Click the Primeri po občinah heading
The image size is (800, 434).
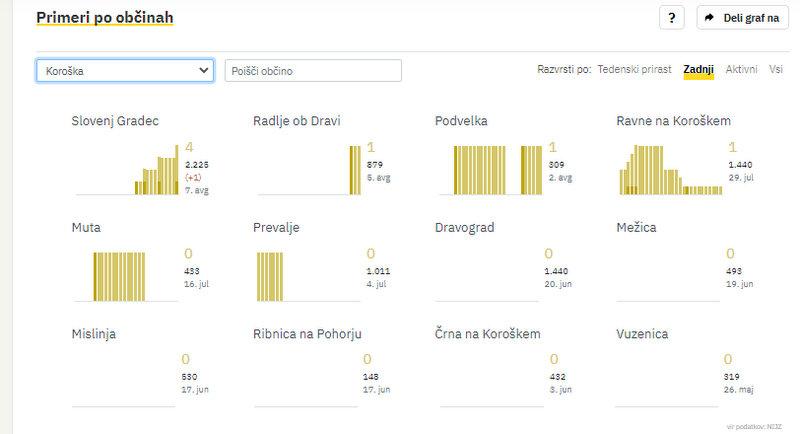104,18
